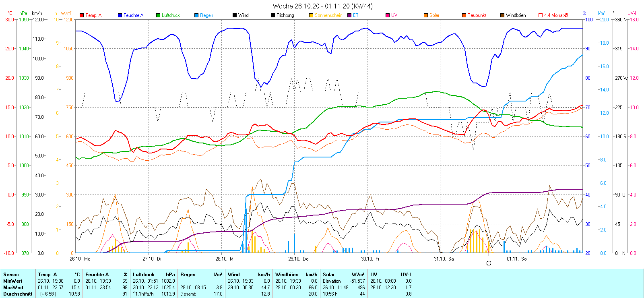Click the 'Sonnenschein' legend label
644x298 pixels.
pyautogui.click(x=328, y=15)
